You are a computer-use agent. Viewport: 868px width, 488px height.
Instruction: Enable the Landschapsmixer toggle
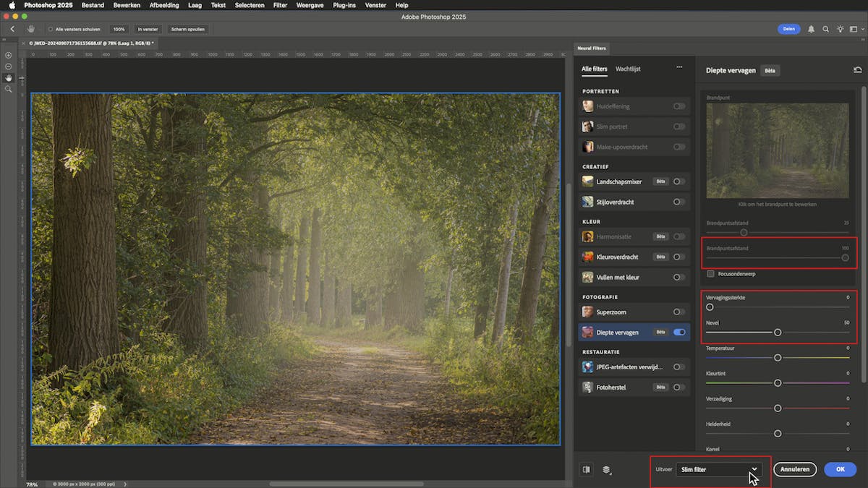[x=679, y=181]
